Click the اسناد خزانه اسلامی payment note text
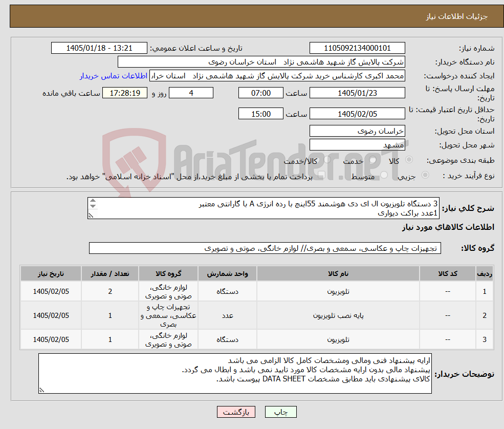 189,177
